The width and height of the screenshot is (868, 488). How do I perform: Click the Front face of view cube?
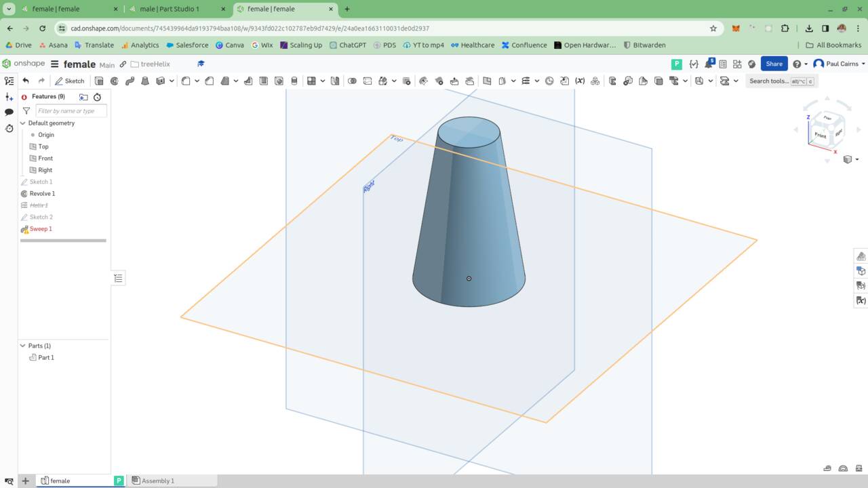tap(820, 135)
